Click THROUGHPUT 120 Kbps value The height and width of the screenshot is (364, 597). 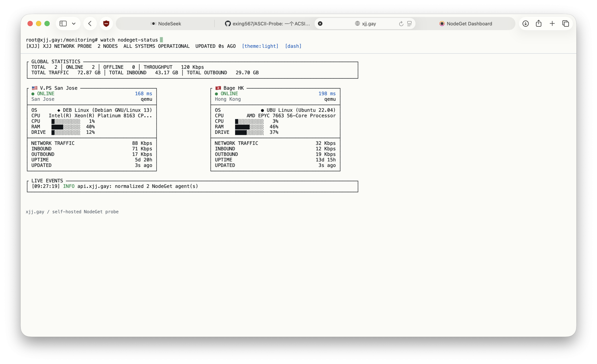(192, 67)
